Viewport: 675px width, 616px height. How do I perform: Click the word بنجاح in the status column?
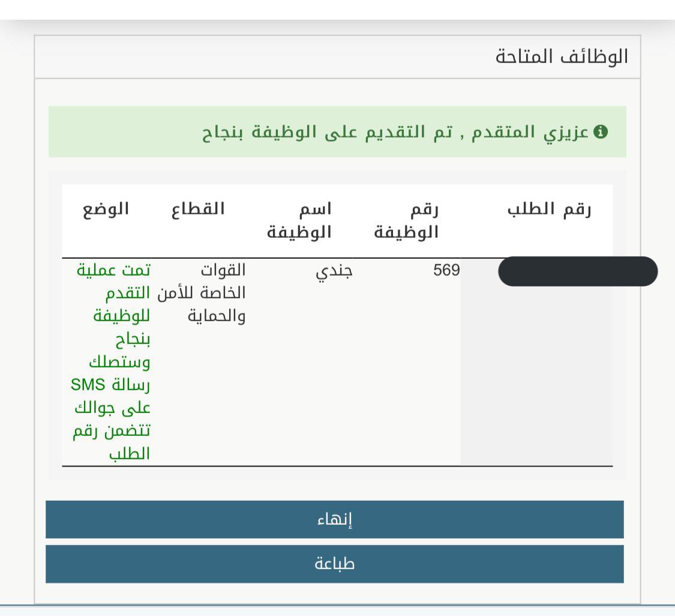click(x=133, y=339)
